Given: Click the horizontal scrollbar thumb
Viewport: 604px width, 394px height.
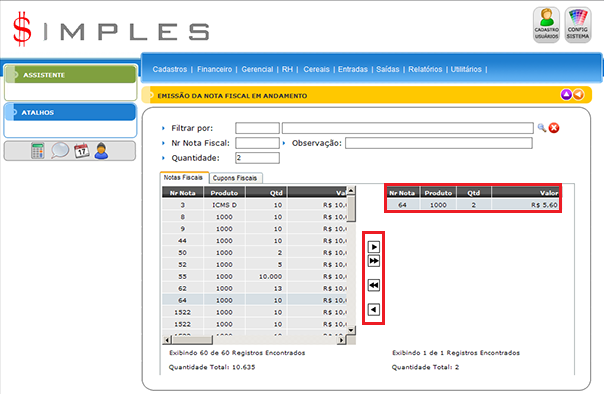Looking at the screenshot, I should pos(192,340).
